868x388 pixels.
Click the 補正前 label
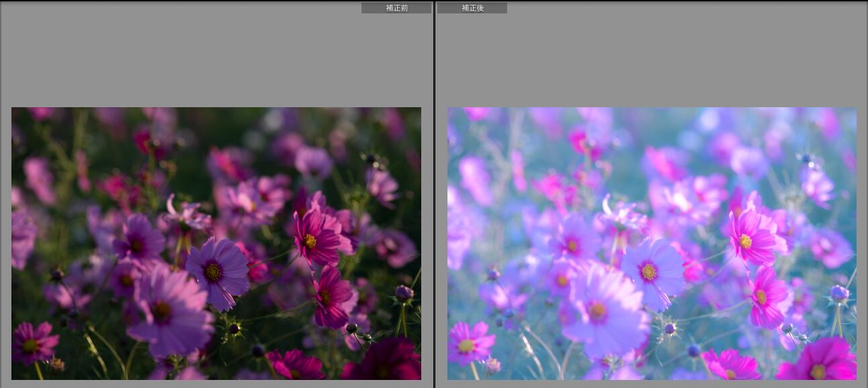pos(396,8)
